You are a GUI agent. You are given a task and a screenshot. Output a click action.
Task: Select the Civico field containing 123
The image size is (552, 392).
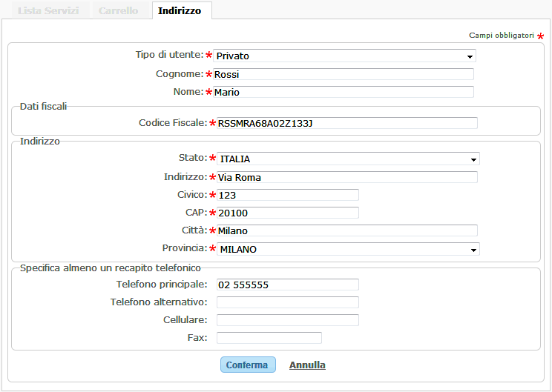point(288,195)
